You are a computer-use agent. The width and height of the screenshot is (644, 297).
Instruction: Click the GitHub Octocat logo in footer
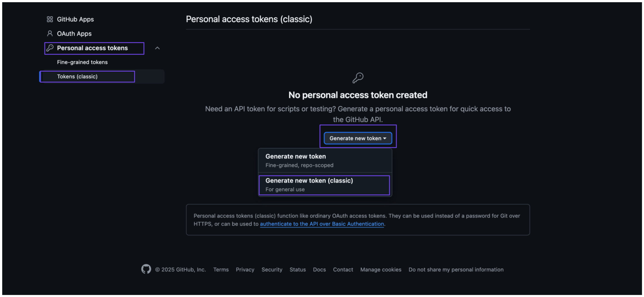click(146, 269)
